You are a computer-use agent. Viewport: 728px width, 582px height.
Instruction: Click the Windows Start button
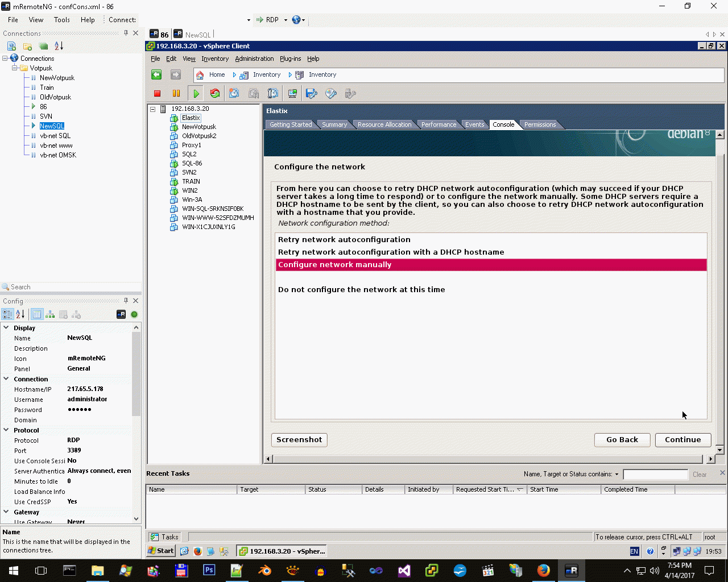[x=14, y=570]
